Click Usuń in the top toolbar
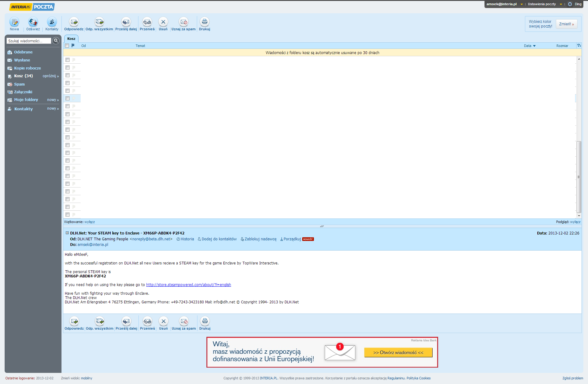Screen dimensions: 588x384 pyautogui.click(x=163, y=24)
